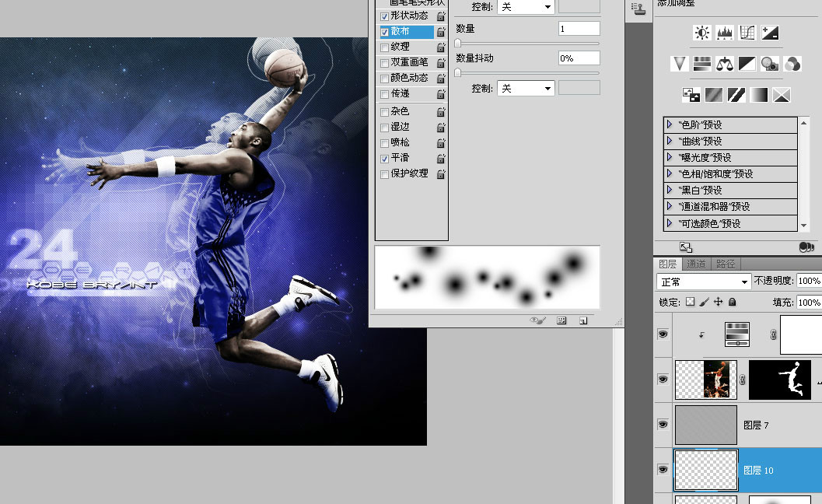
Task: Hide 图层 10 using its eye icon
Action: click(663, 469)
